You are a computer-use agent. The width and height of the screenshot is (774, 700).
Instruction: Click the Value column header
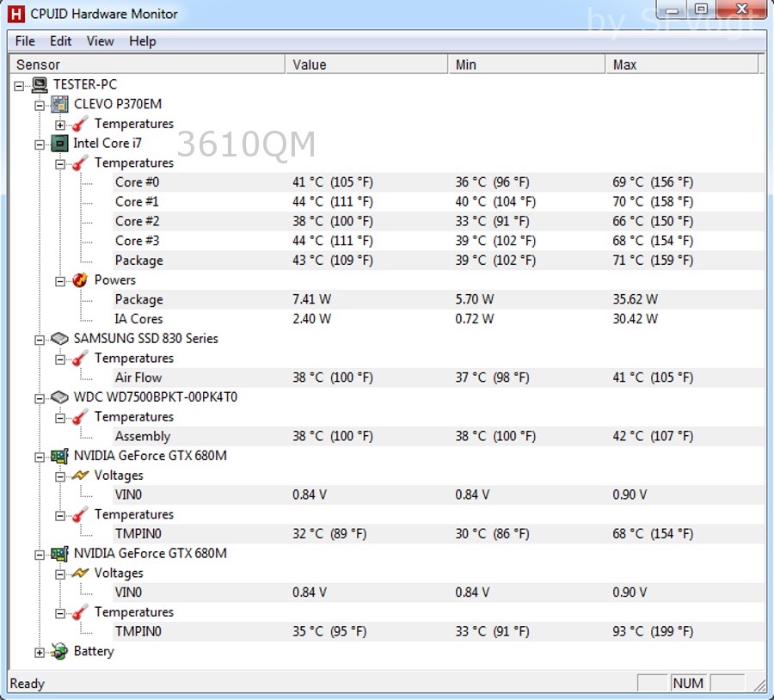point(366,64)
